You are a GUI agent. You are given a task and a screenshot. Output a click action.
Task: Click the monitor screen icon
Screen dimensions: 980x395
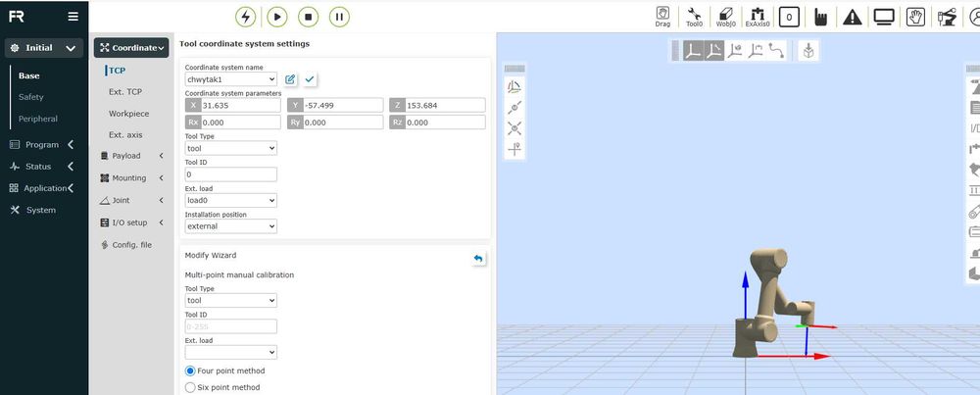point(884,17)
